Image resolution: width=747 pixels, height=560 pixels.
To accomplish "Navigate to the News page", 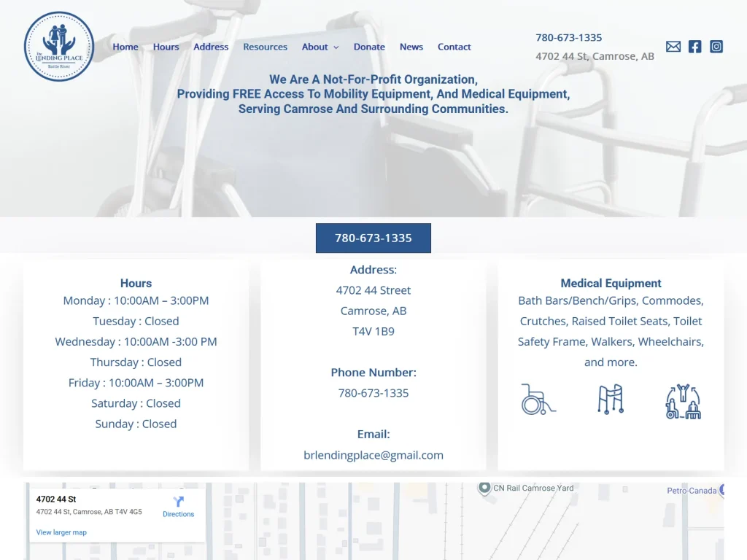I will coord(411,47).
